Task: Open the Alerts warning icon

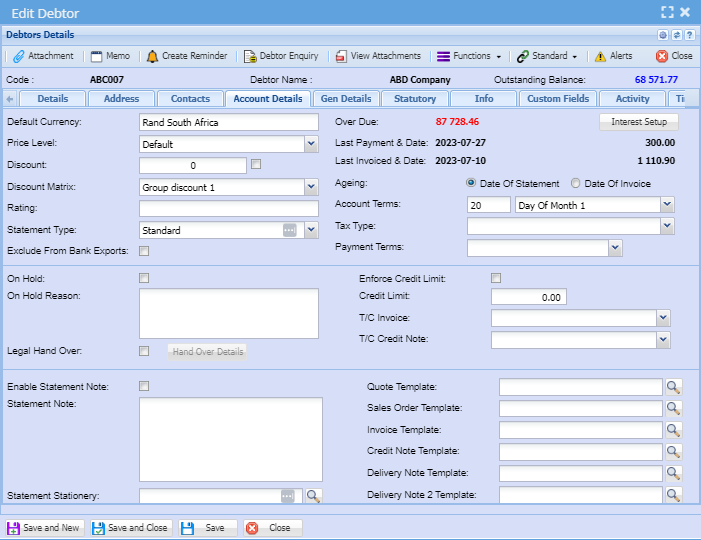Action: pos(600,56)
